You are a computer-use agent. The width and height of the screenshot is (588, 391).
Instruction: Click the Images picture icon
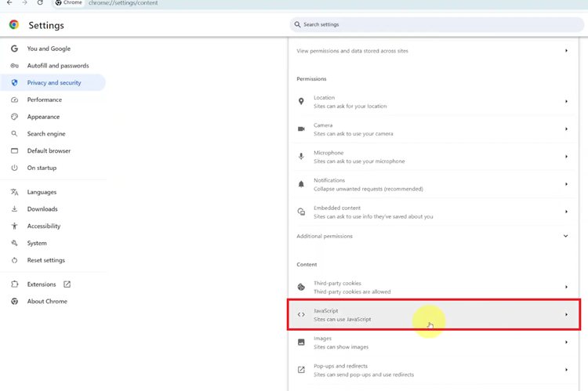pos(301,342)
